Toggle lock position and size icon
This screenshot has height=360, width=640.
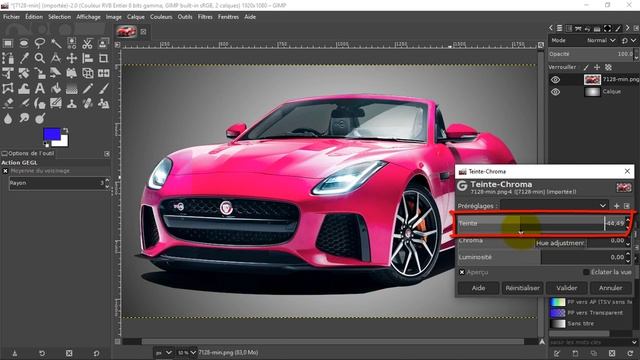[x=597, y=67]
